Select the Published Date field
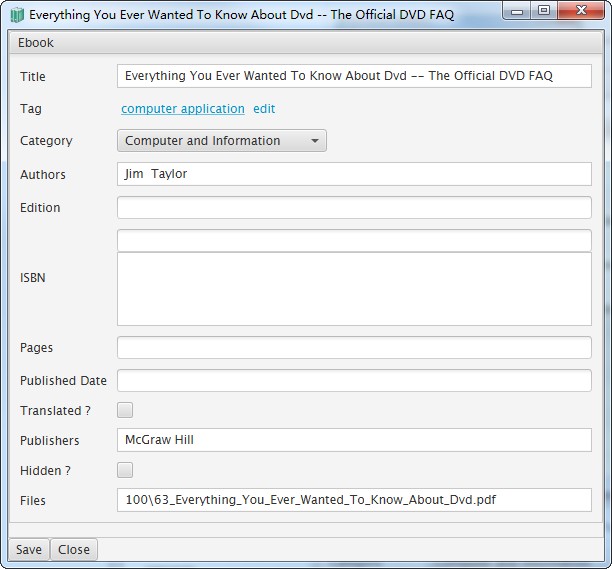This screenshot has height=569, width=612. pos(354,381)
